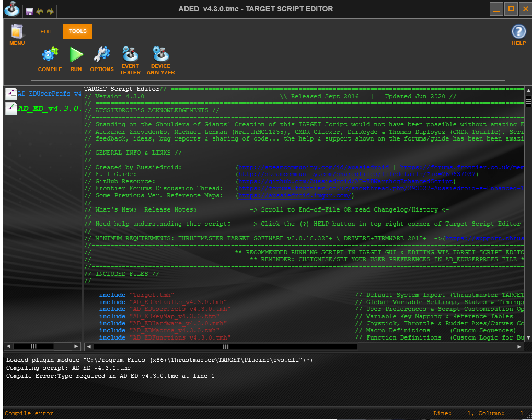Open the support.thrustmaster link
532x420 pixels.
coord(485,239)
